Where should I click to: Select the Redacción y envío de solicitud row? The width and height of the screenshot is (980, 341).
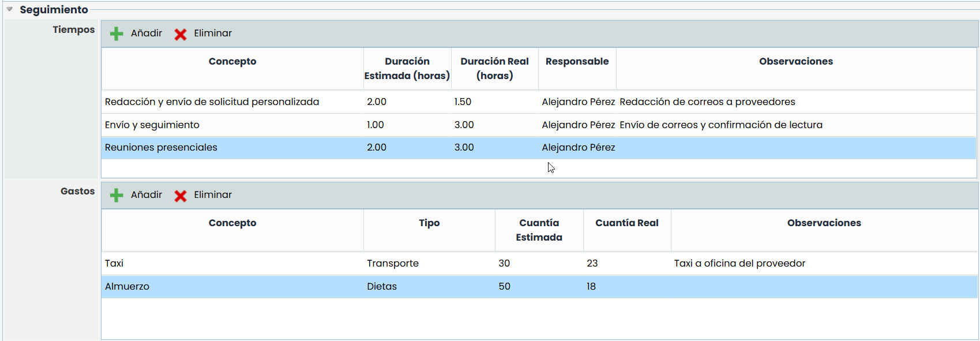[212, 102]
